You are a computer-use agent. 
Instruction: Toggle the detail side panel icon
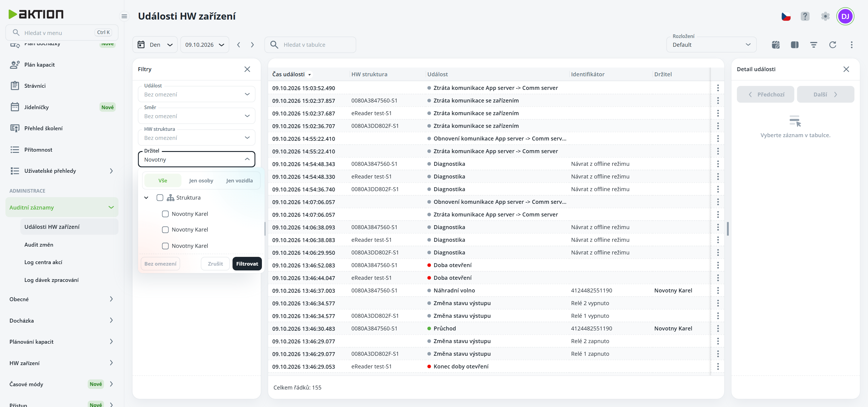[x=794, y=45]
